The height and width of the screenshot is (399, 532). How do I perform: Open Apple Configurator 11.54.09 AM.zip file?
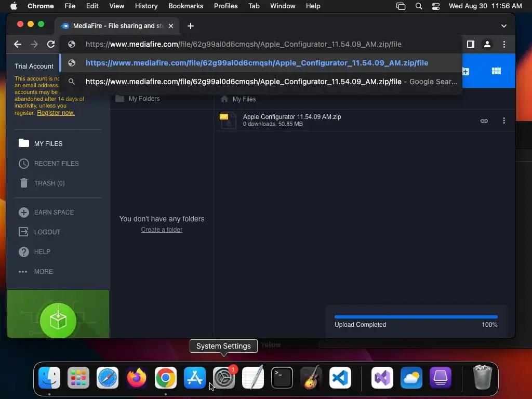pyautogui.click(x=292, y=117)
